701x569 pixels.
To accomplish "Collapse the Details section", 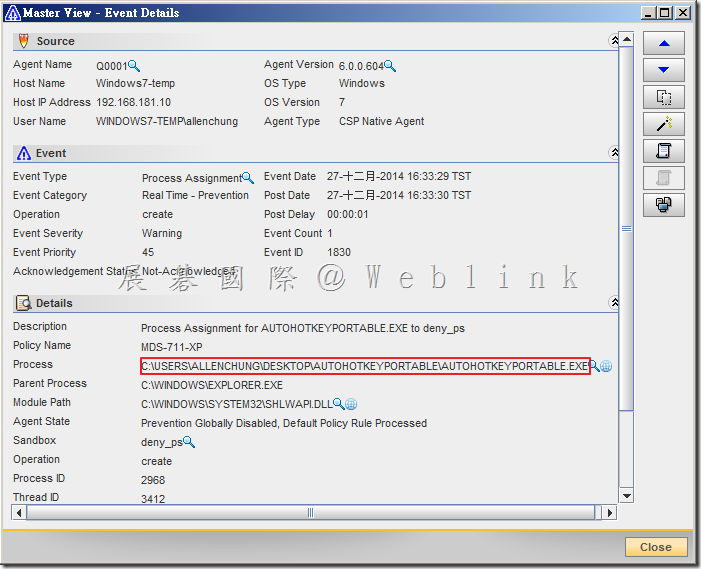I will [614, 303].
